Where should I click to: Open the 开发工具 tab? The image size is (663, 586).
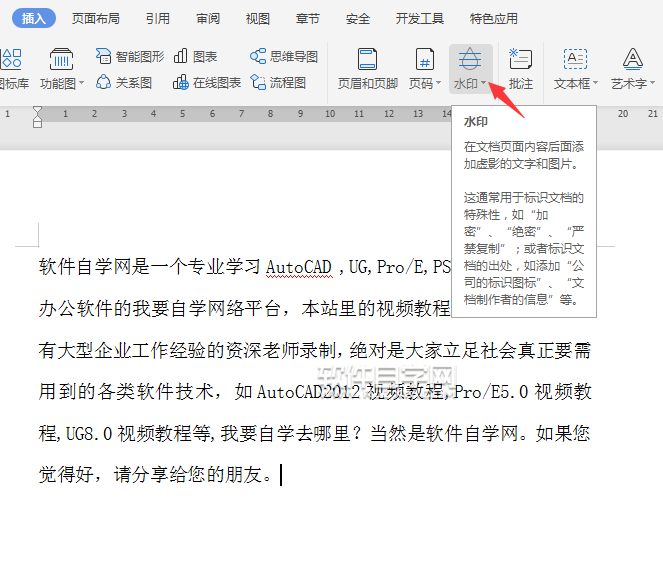point(419,19)
